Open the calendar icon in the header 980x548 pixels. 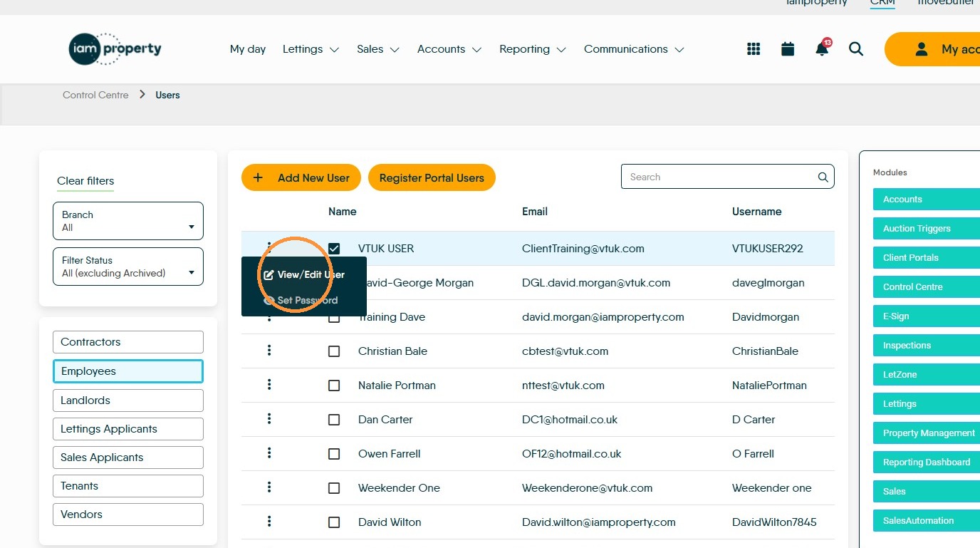click(x=788, y=49)
